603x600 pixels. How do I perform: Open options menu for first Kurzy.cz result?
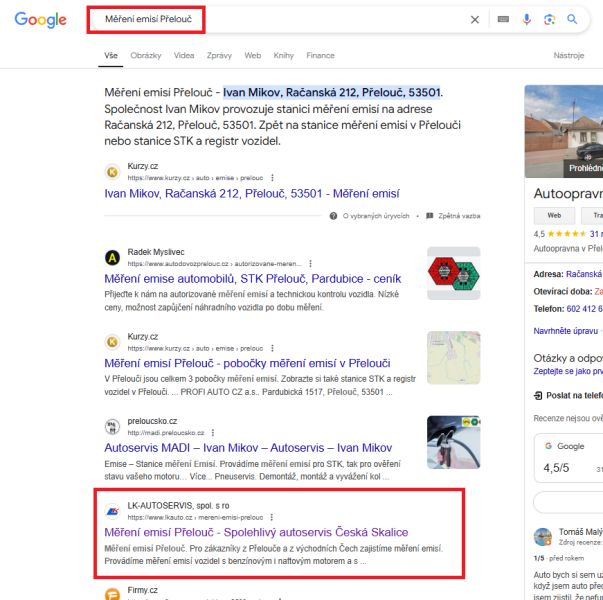click(x=272, y=178)
